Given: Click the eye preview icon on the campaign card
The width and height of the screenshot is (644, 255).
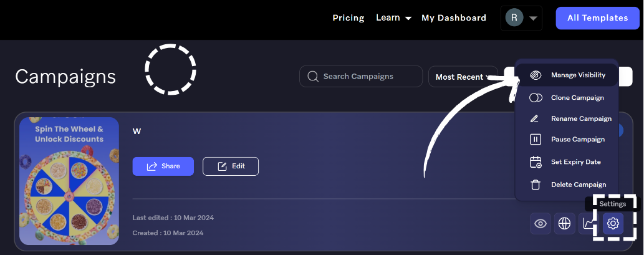Looking at the screenshot, I should 541,223.
